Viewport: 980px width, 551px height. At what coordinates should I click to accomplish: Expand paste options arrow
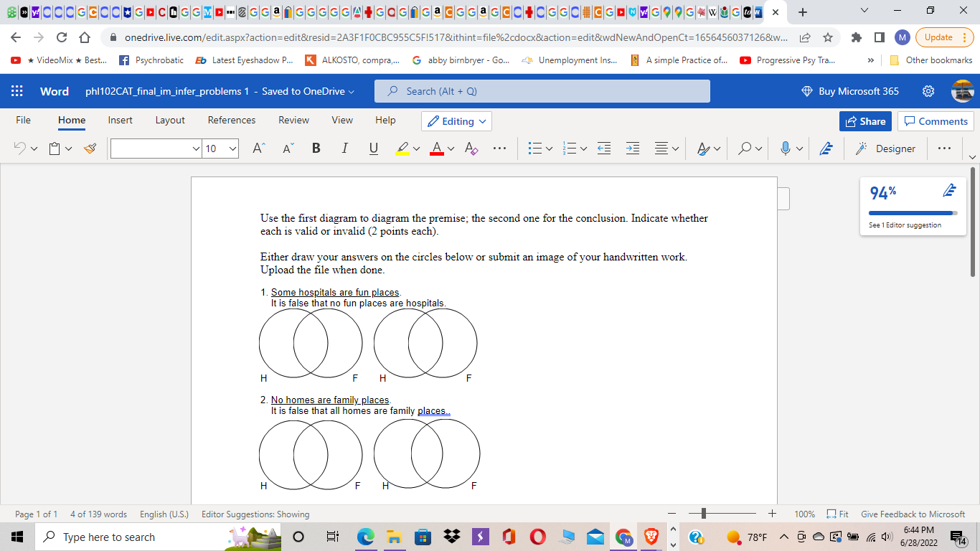[x=69, y=149]
